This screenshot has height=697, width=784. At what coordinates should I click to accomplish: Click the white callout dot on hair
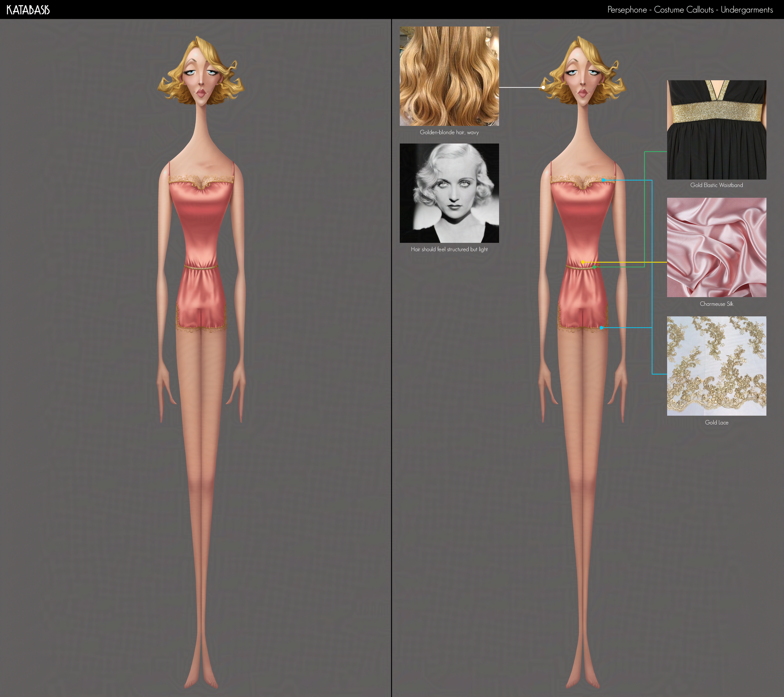click(x=543, y=88)
